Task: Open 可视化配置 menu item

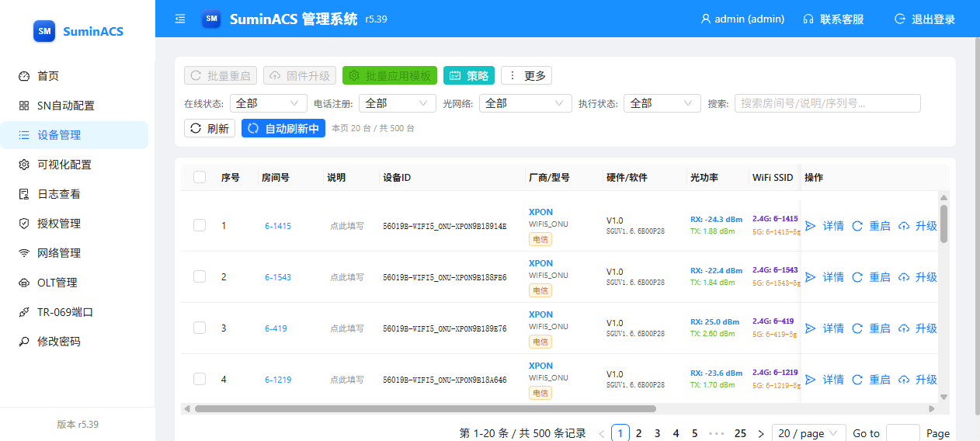Action: coord(74,165)
